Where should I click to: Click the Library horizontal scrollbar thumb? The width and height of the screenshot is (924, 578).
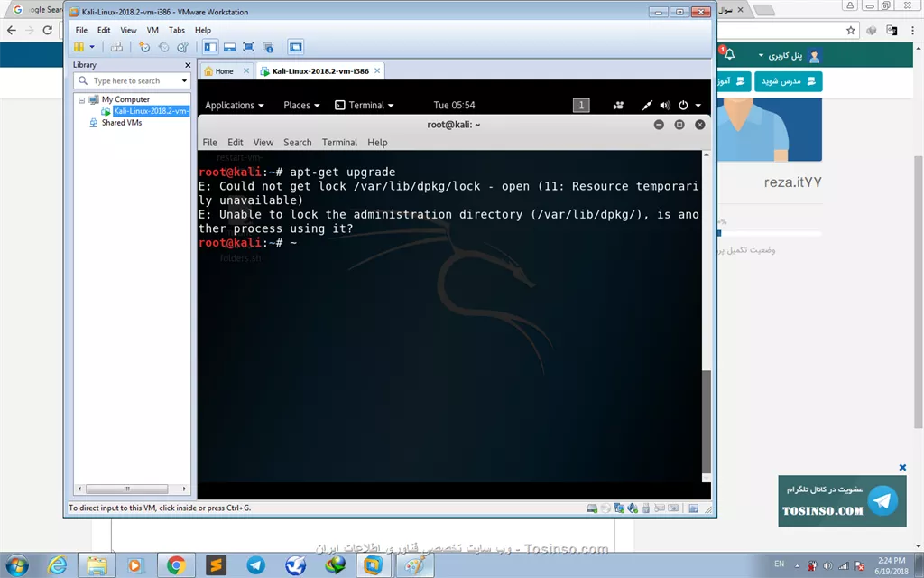pos(126,489)
